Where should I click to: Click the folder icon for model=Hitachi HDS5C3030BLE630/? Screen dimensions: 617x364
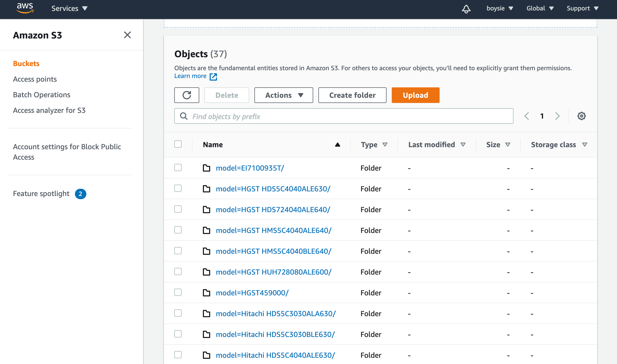[207, 334]
